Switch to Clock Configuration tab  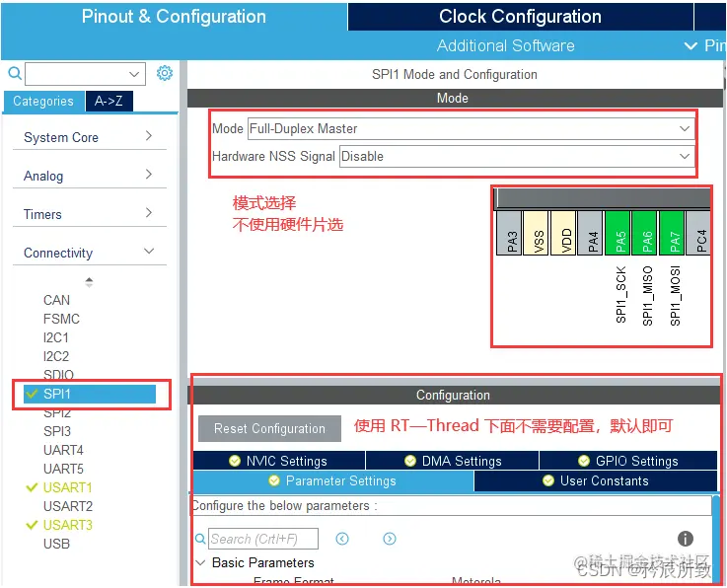pyautogui.click(x=520, y=16)
